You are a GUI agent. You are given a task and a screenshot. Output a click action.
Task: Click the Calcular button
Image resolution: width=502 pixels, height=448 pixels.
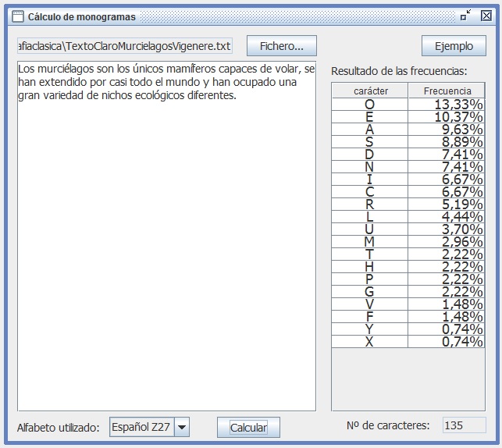tap(248, 428)
